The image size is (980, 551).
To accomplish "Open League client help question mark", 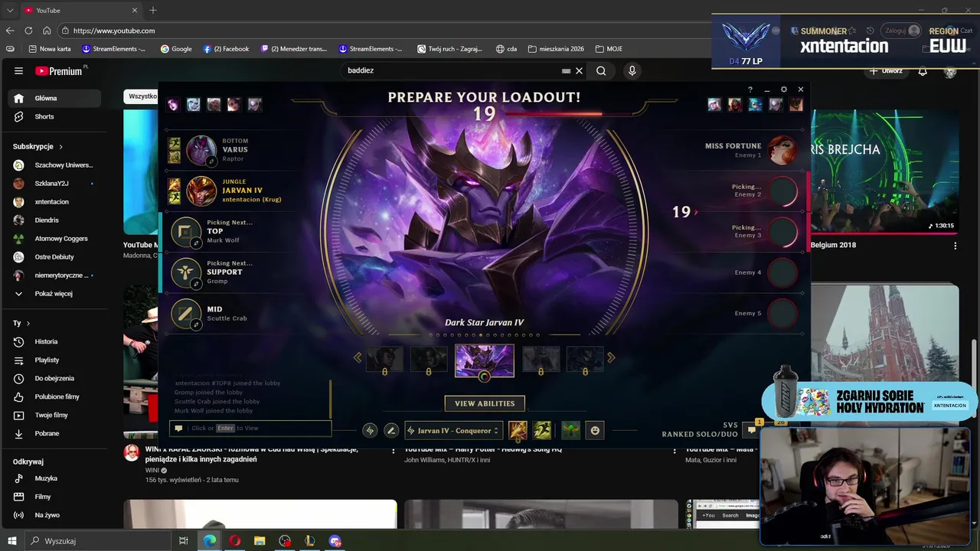I will pyautogui.click(x=750, y=90).
